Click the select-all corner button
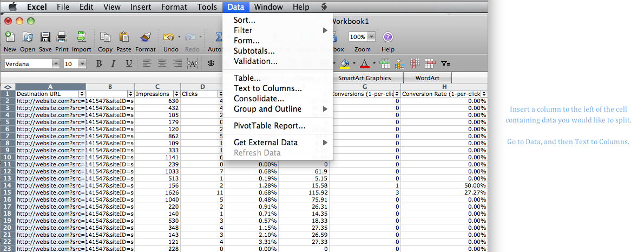This screenshot has width=644, height=252. (8, 87)
